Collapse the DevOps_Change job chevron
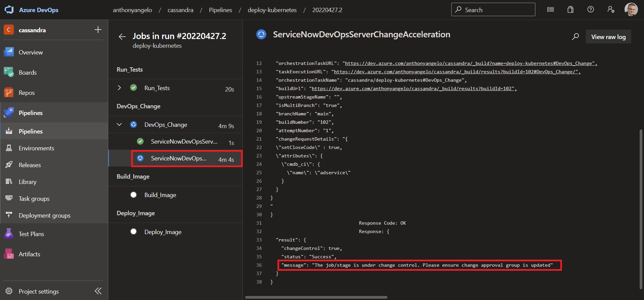 119,124
